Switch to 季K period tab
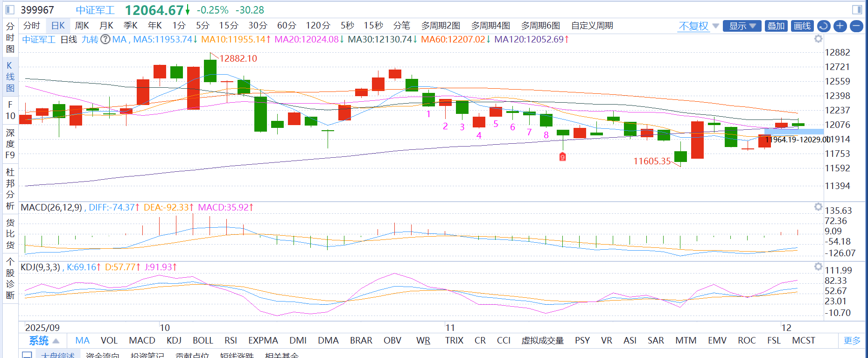The image size is (868, 358). [131, 26]
